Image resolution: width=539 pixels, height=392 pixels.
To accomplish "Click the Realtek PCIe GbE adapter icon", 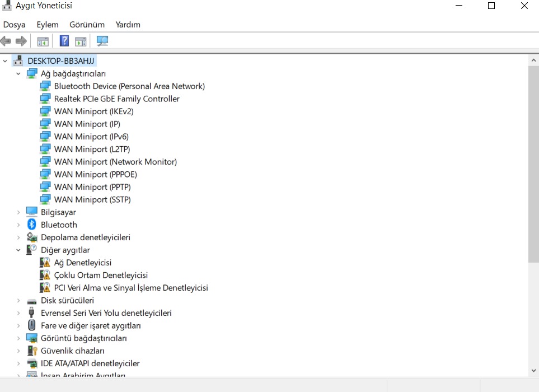I will [45, 99].
